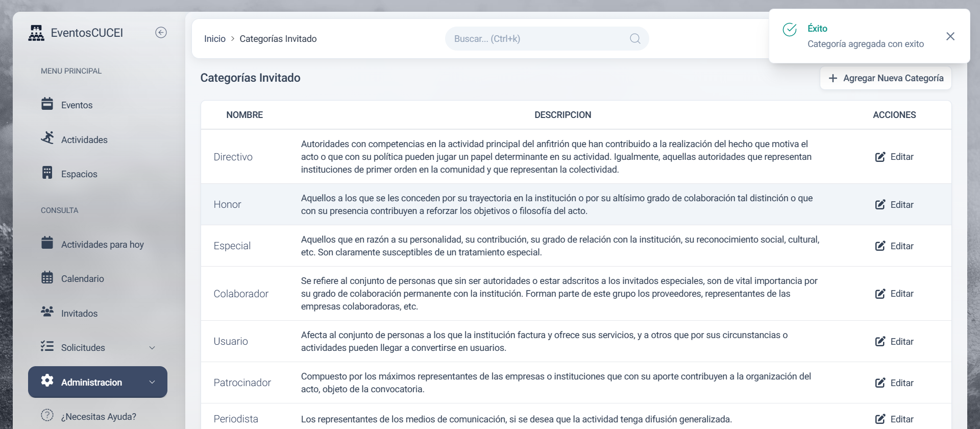Image resolution: width=980 pixels, height=429 pixels.
Task: Click the edit pencil icon for Especial
Action: point(880,246)
